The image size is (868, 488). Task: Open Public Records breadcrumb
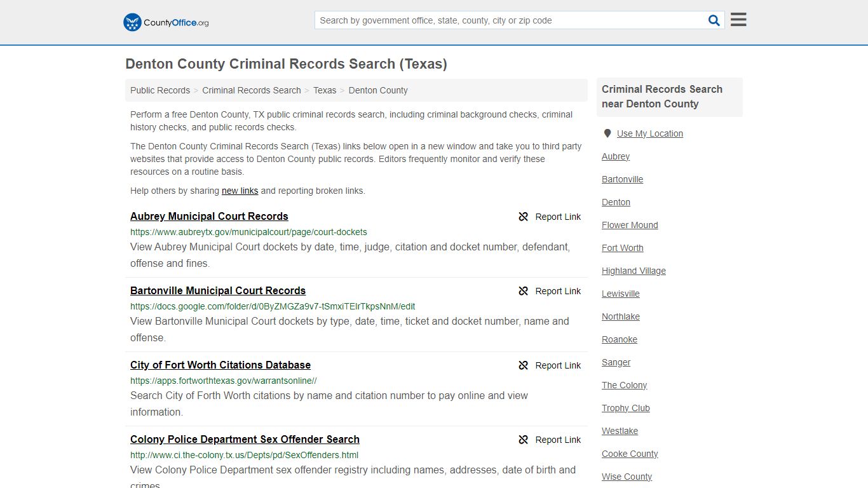(160, 90)
